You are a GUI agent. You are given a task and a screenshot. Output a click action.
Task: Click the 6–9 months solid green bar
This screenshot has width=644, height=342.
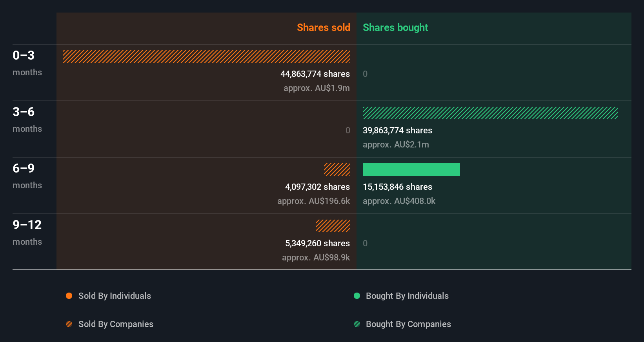tap(411, 169)
